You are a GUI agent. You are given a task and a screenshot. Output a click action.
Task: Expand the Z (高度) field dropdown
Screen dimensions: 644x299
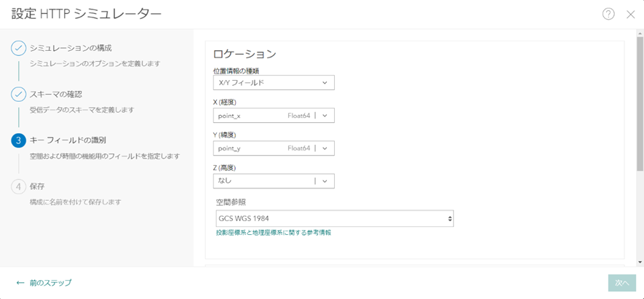click(x=325, y=181)
